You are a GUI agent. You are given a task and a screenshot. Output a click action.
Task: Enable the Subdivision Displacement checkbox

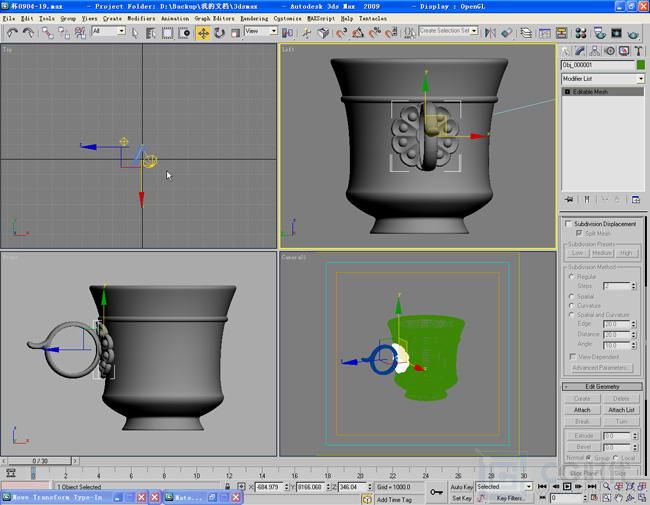click(x=568, y=224)
